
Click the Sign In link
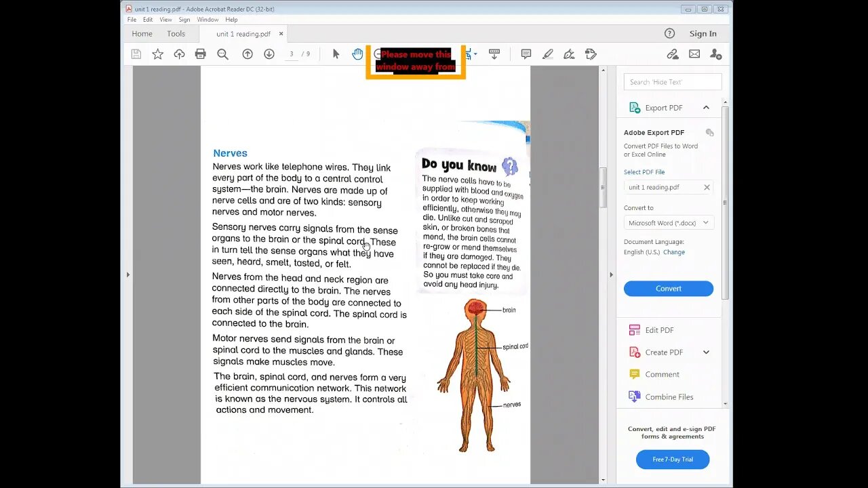pyautogui.click(x=703, y=34)
